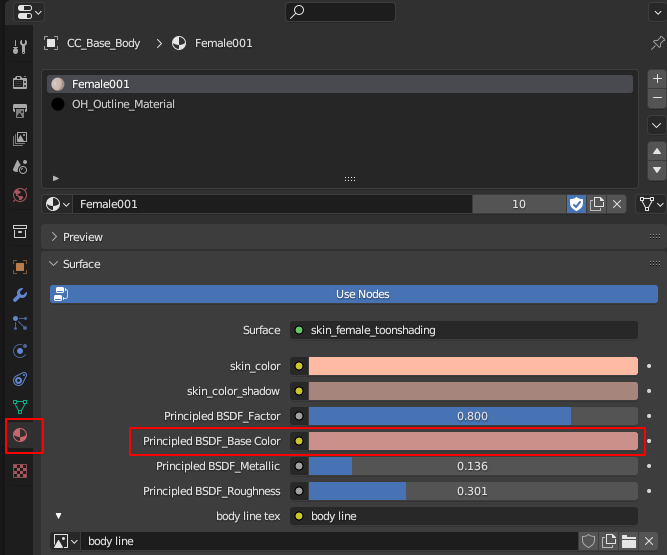Viewport: 667px width, 555px height.
Task: Open the Render properties tab
Action: 20,82
